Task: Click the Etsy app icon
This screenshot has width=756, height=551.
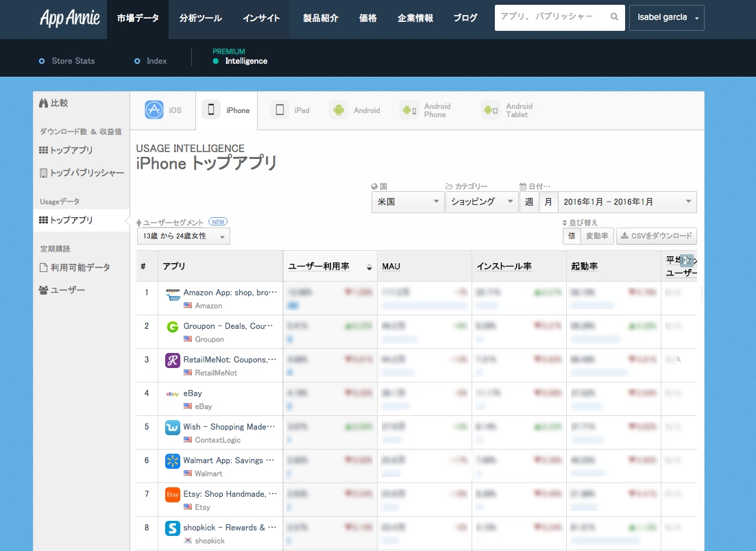Action: pos(173,495)
